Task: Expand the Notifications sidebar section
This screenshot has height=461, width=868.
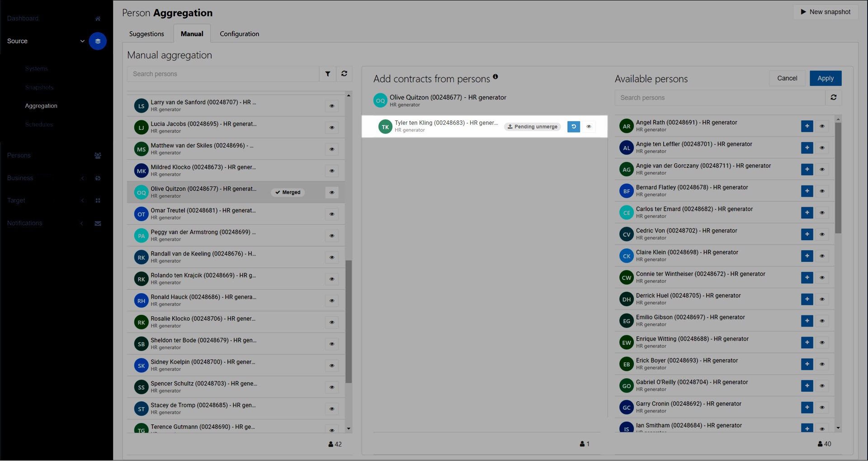Action: (82, 223)
